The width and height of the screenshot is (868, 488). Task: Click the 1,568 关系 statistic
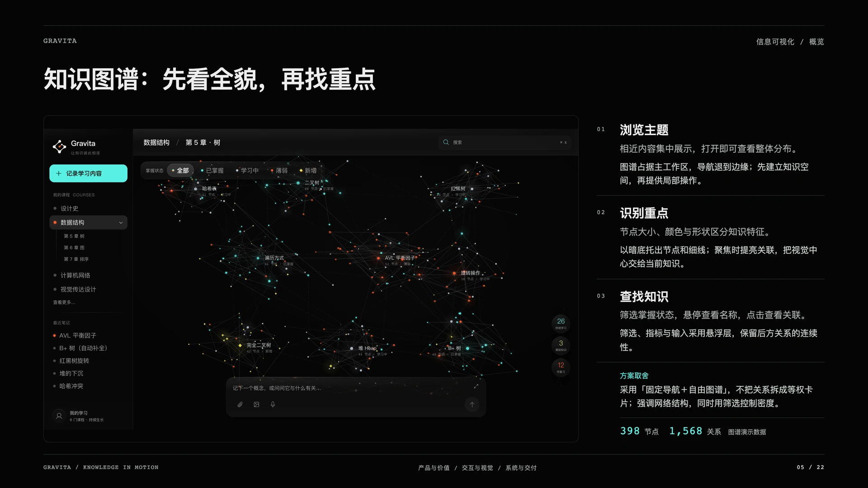[695, 432]
